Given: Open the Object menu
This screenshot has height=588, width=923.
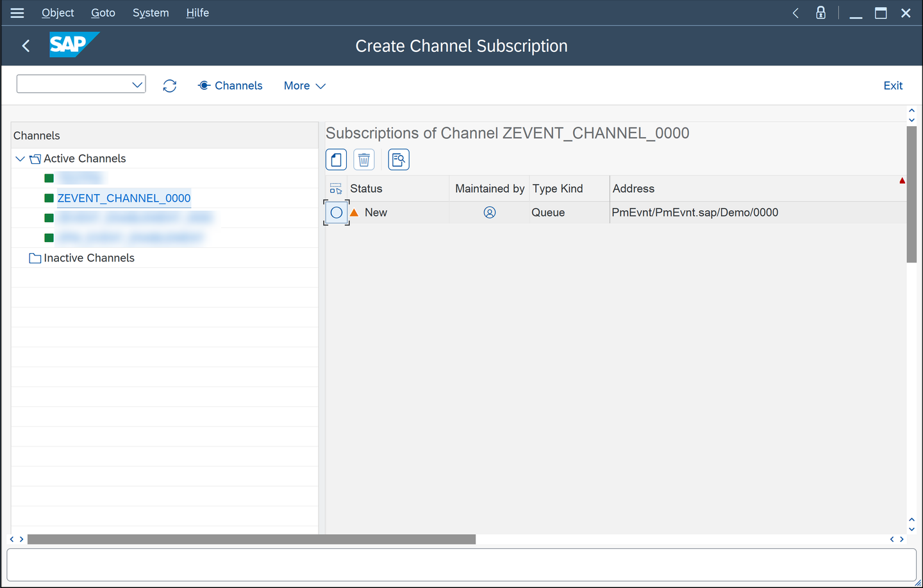Looking at the screenshot, I should [58, 13].
